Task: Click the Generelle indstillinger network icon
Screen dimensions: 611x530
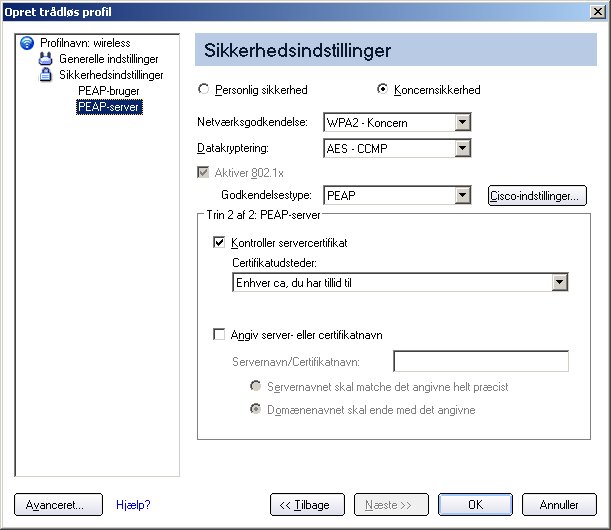Action: point(45,59)
